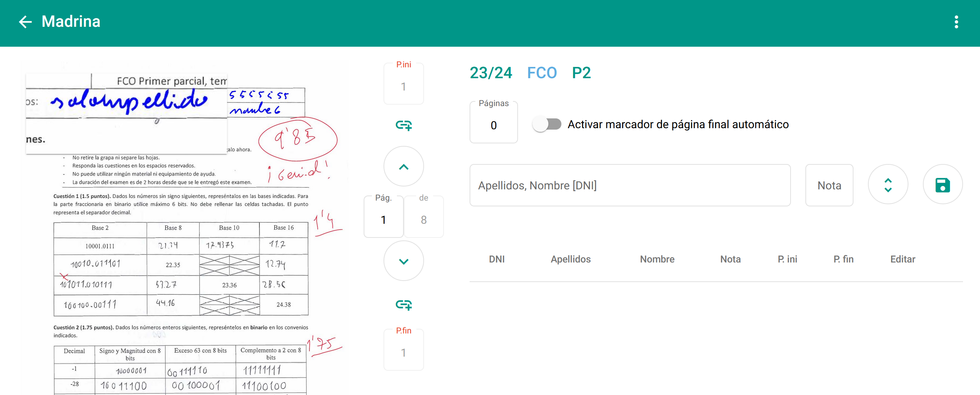Click the link-add icon above P.fin
This screenshot has height=395, width=980.
[x=403, y=304]
